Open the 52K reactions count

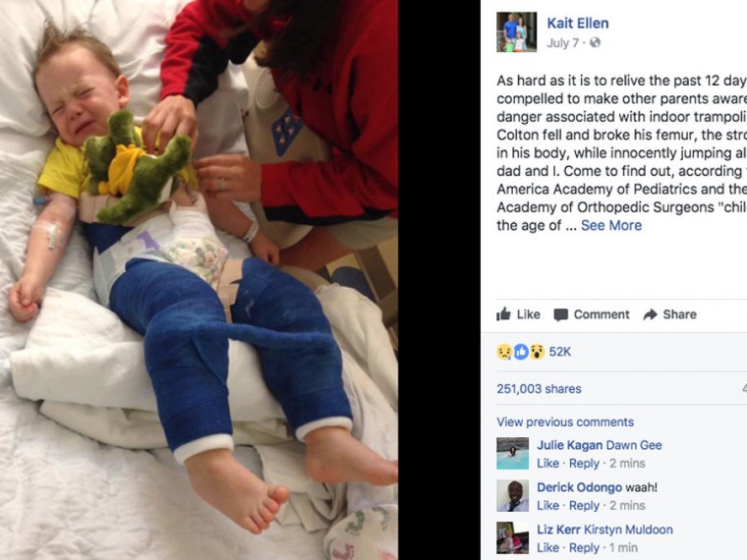tap(560, 352)
